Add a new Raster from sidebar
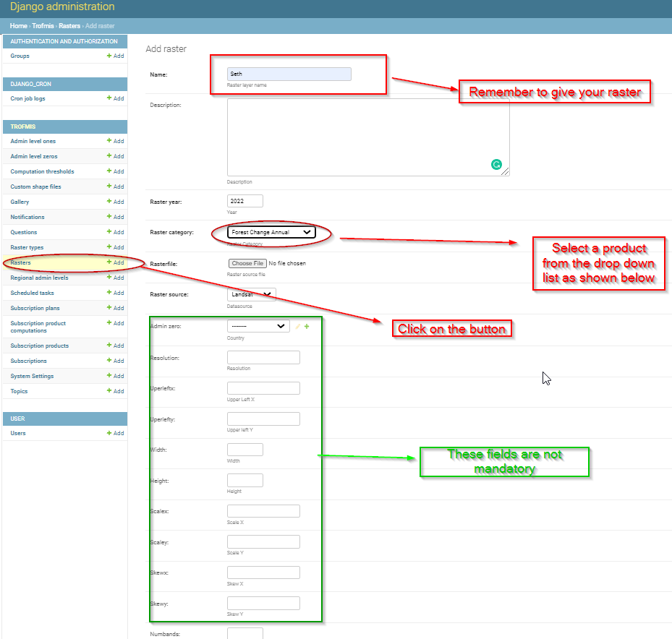Image resolution: width=672 pixels, height=639 pixels. coord(115,262)
